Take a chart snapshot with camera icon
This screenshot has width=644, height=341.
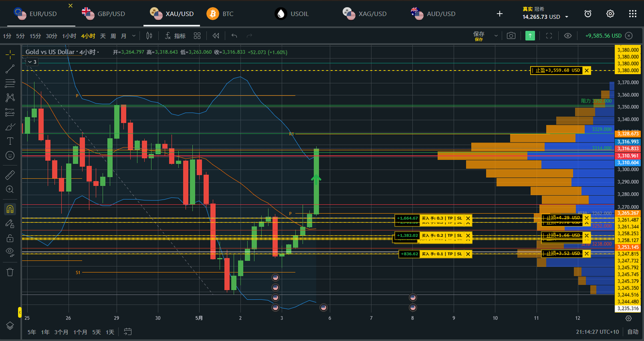[511, 36]
